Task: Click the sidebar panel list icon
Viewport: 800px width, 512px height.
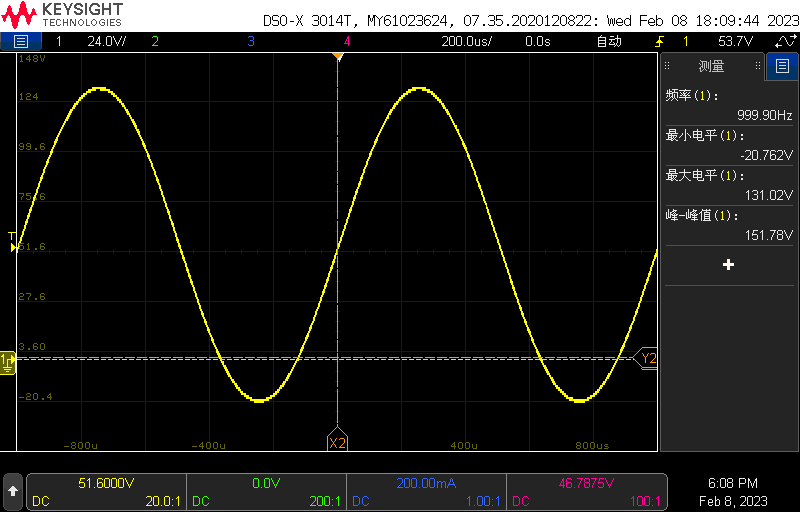Action: coord(781,67)
